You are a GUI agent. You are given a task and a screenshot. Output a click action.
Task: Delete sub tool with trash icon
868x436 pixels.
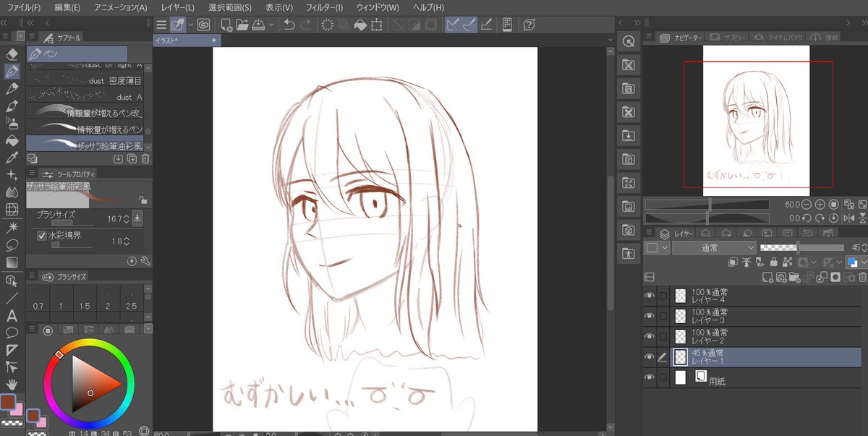(145, 158)
